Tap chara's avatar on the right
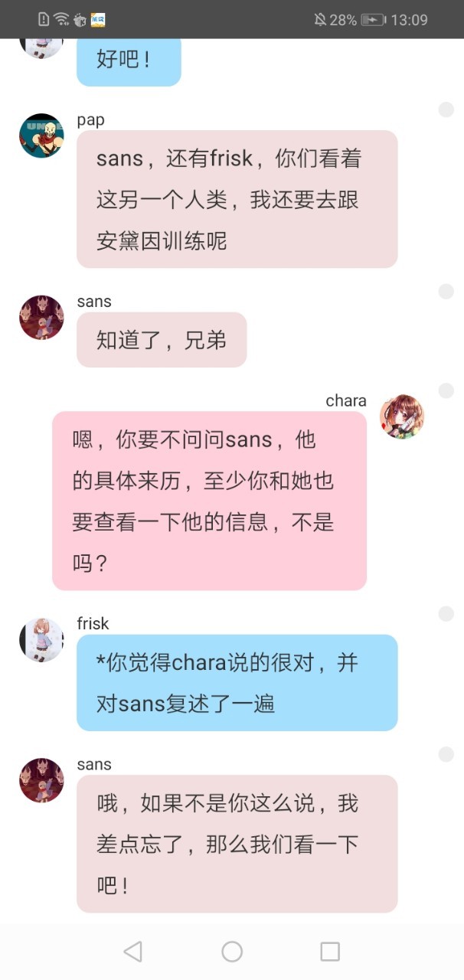The width and height of the screenshot is (464, 980). (x=402, y=416)
